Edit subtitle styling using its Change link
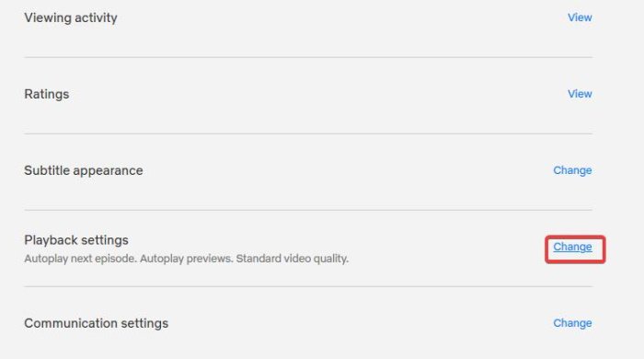The image size is (644, 359). pos(572,170)
